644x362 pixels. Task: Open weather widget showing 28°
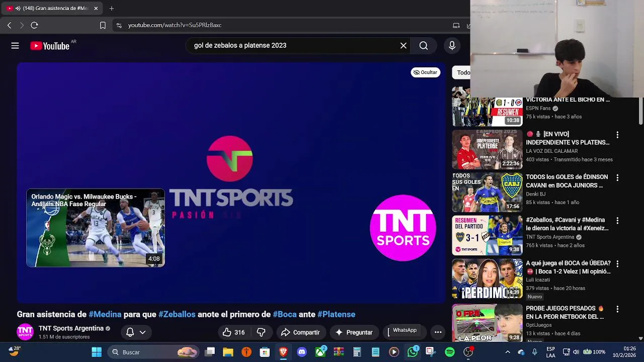tap(14, 351)
